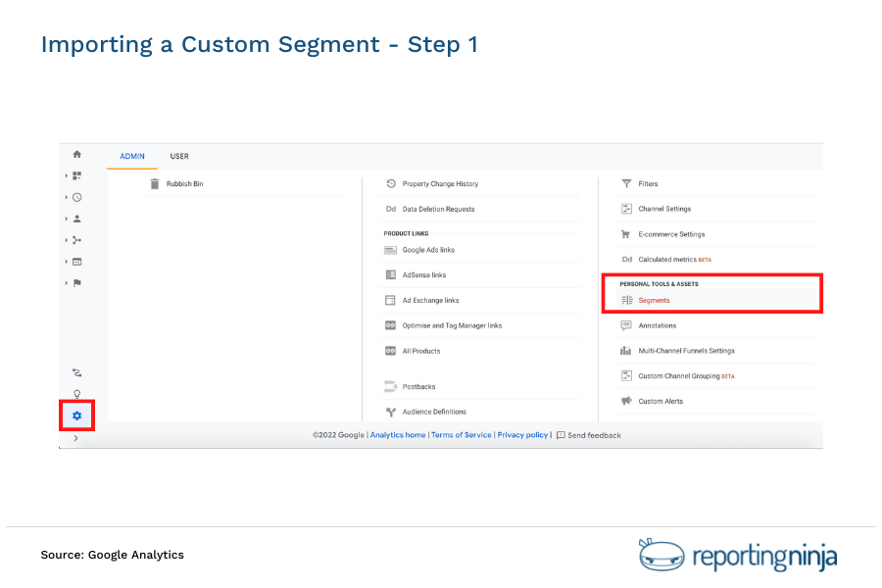Open the Customisation reports icon
Screen dimensions: 882x588
click(76, 174)
